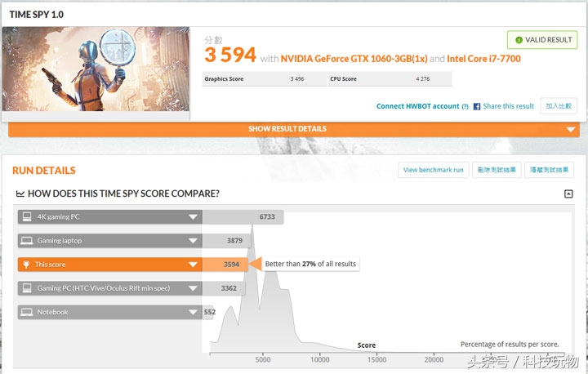Click the VALID RESULT badge
This screenshot has height=374, width=588.
(542, 40)
